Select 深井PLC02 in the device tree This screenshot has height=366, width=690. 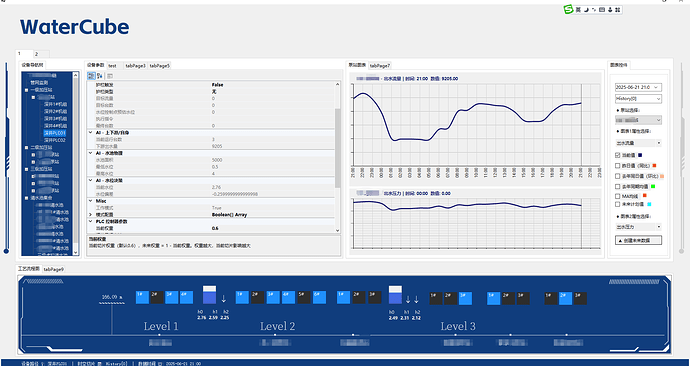pos(55,140)
